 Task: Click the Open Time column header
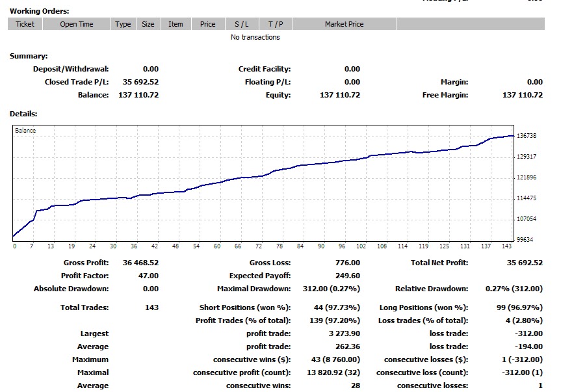(77, 24)
